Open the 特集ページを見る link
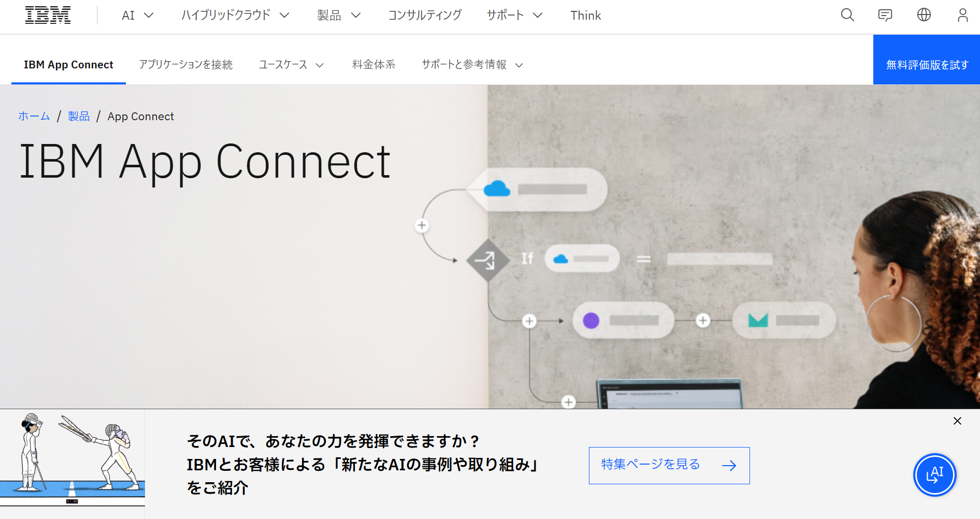980x519 pixels. [x=649, y=465]
